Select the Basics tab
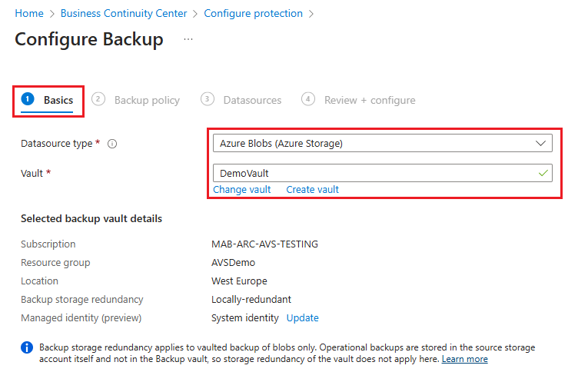 tap(58, 100)
